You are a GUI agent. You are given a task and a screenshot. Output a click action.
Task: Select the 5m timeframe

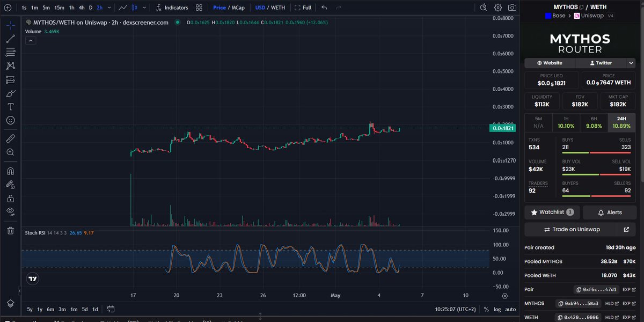[46, 8]
